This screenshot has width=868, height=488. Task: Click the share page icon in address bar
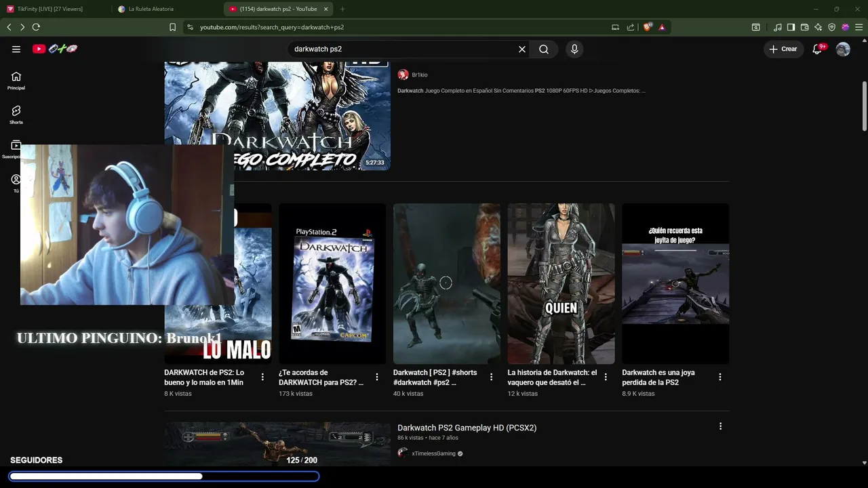[x=631, y=27]
